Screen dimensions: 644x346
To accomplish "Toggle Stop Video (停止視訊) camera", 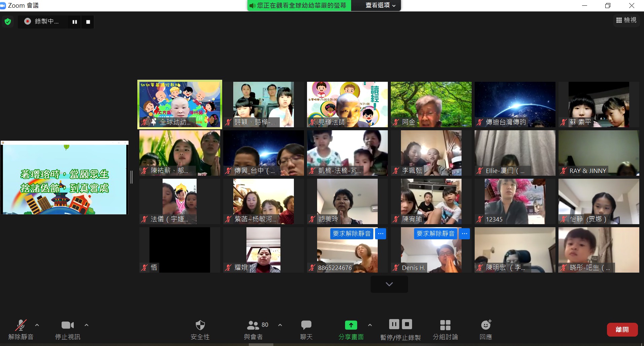I will (68, 325).
